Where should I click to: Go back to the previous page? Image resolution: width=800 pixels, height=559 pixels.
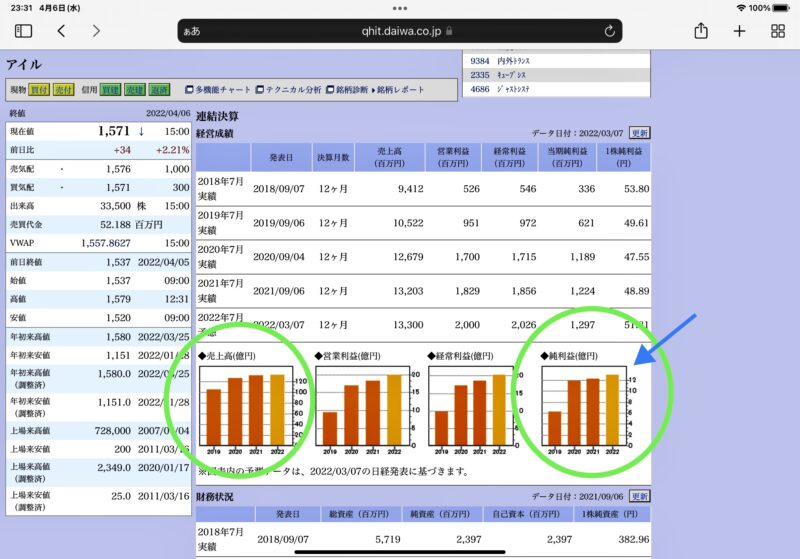[x=61, y=31]
